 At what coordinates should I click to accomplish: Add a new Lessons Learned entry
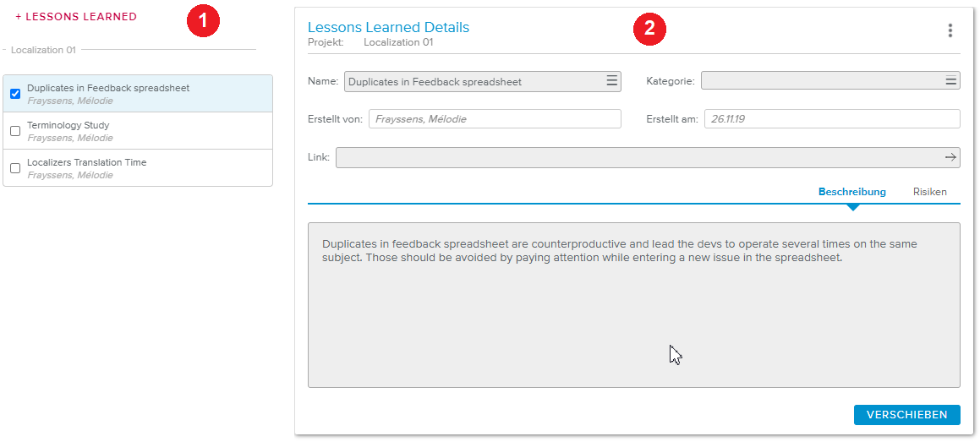tap(76, 17)
